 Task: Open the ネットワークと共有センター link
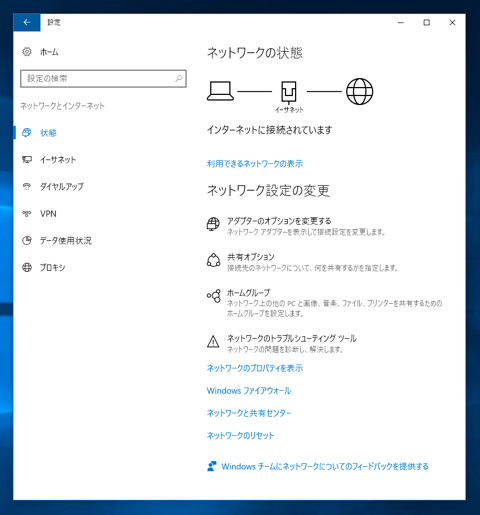249,413
